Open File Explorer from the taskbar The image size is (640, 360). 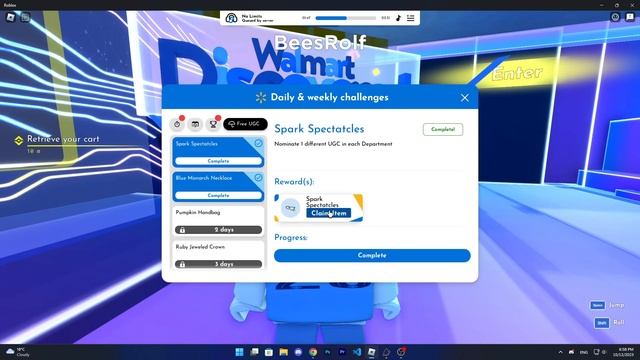(284, 352)
